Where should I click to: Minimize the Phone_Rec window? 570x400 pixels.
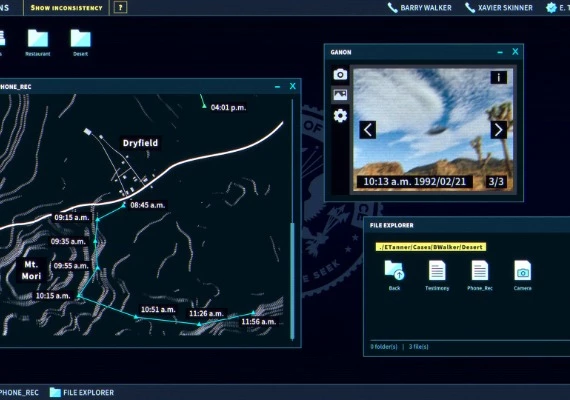[x=278, y=87]
